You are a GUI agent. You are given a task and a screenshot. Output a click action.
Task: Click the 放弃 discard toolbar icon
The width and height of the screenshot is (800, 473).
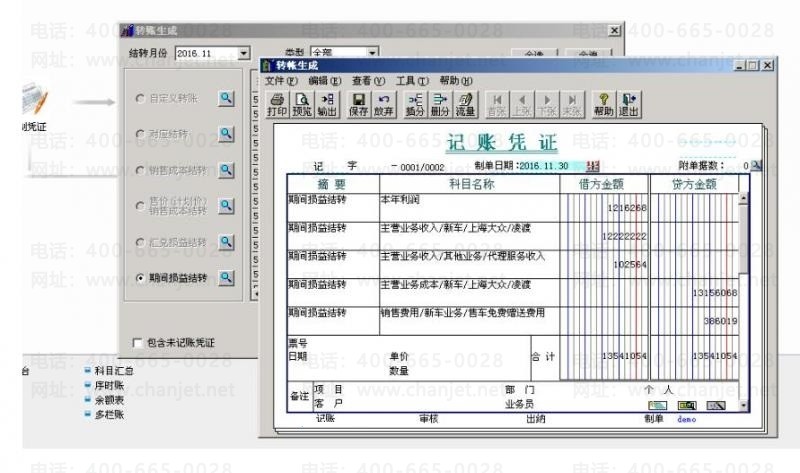tap(383, 105)
